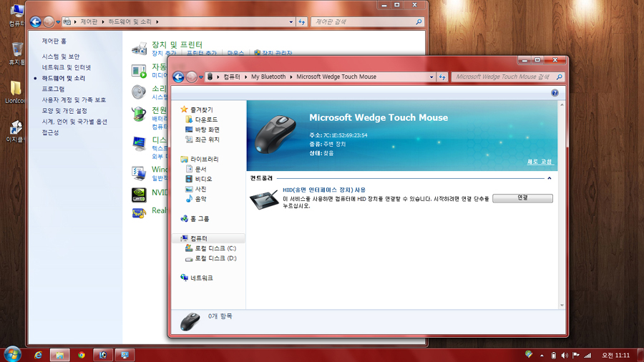Open 음악 music library
The image size is (644, 362).
click(200, 199)
